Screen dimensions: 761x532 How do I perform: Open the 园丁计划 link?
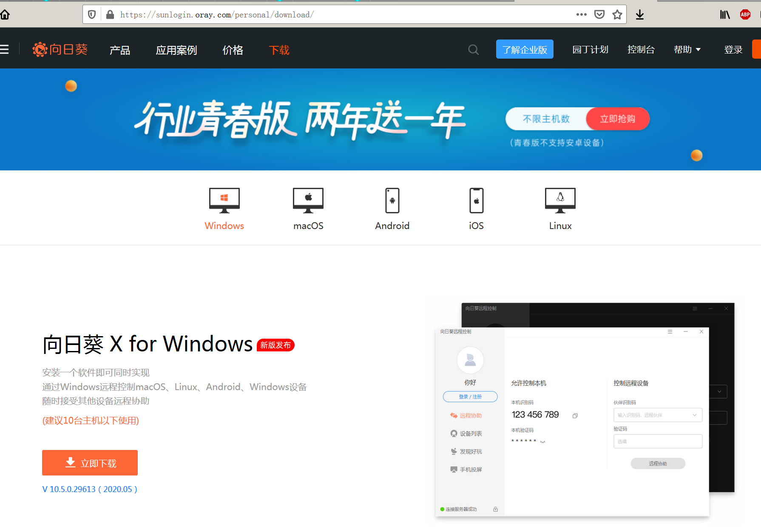[x=591, y=50]
